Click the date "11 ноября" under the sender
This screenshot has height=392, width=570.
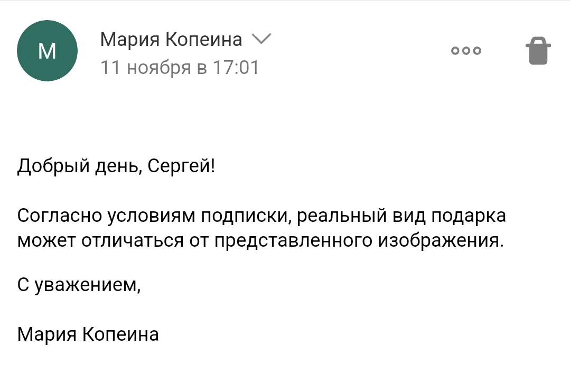146,68
